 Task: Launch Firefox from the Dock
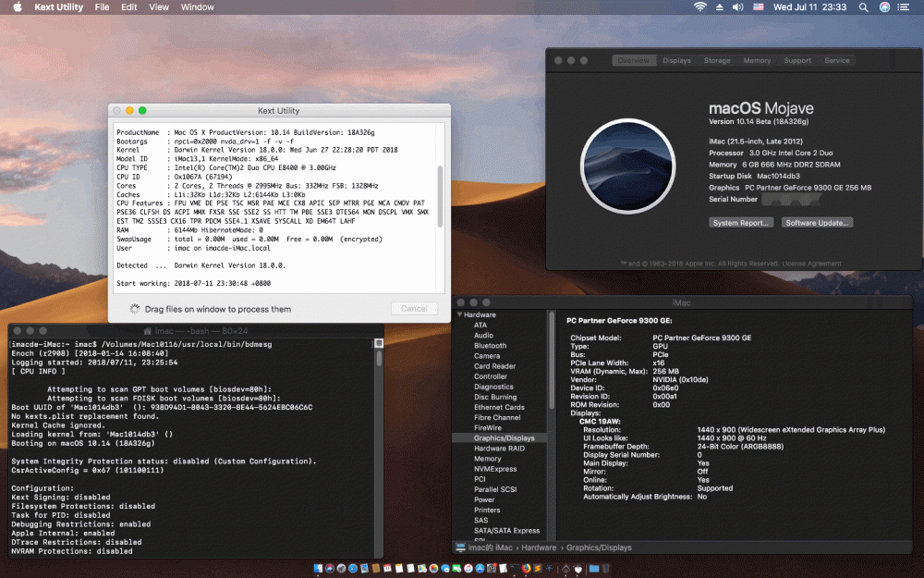click(x=526, y=569)
